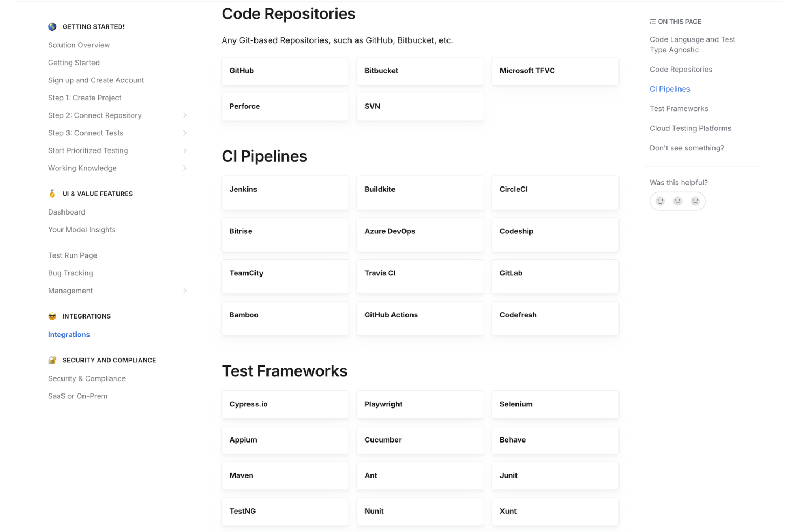Open the Behave card
Image resolution: width=798 pixels, height=532 pixels.
coord(555,440)
